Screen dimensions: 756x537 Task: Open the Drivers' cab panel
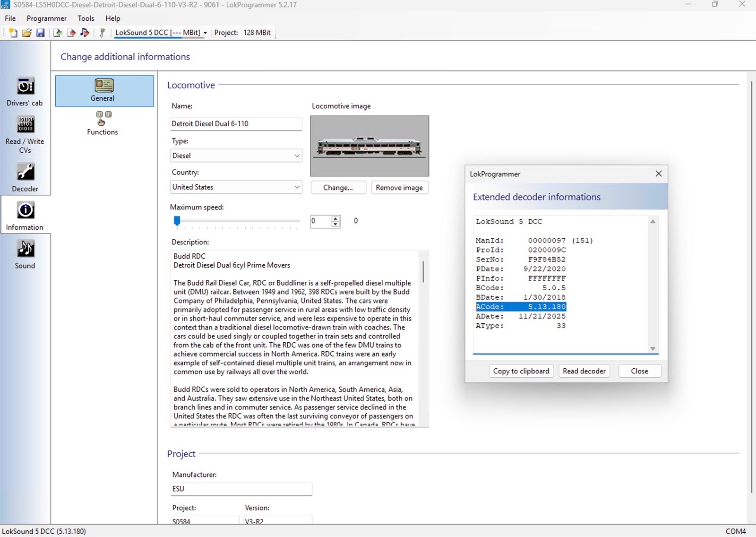(x=25, y=92)
